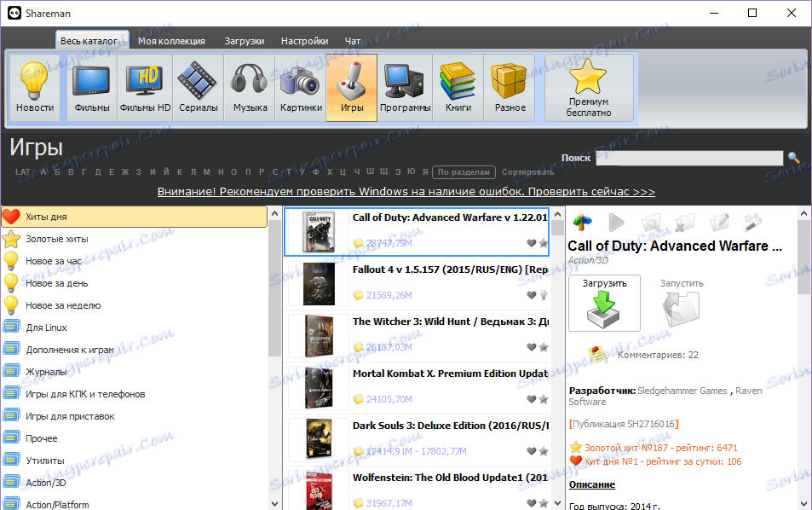The image size is (812, 510).
Task: Switch to the Моя коллекция tab
Action: pos(171,41)
